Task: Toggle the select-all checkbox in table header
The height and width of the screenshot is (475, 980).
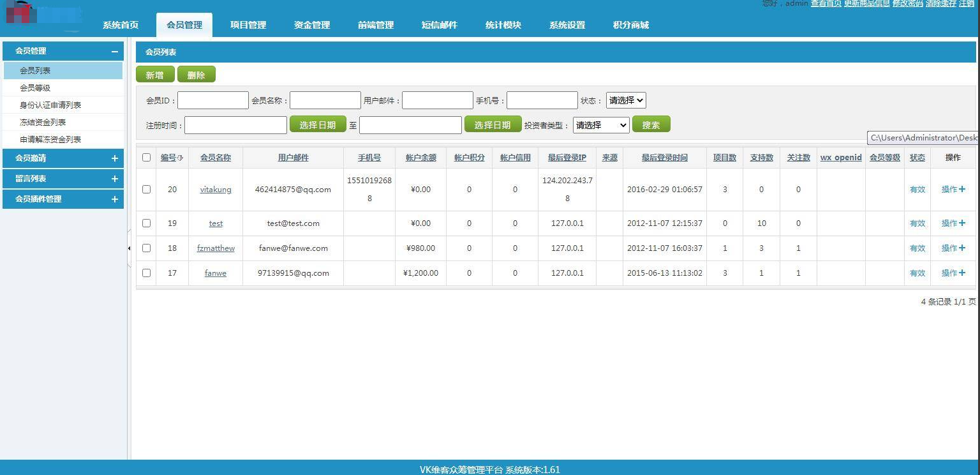Action: tap(146, 158)
